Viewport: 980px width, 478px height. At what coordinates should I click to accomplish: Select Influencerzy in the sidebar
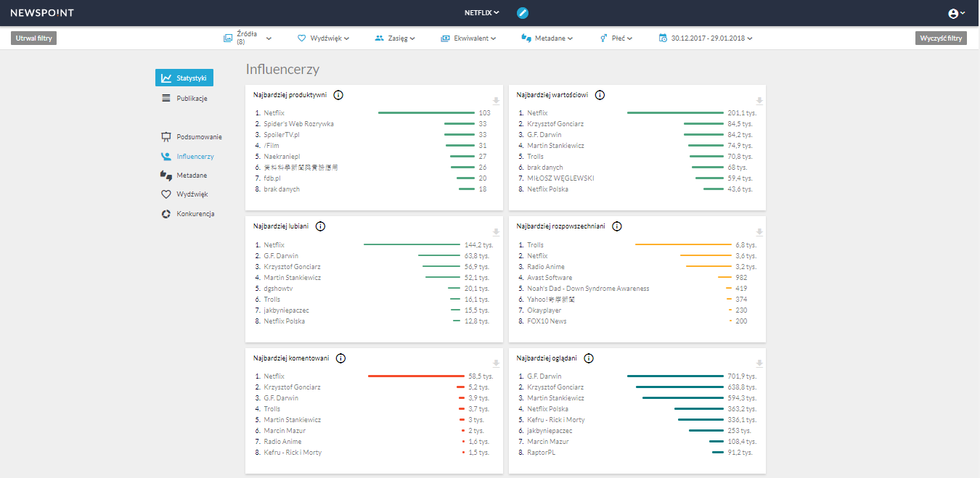187,156
